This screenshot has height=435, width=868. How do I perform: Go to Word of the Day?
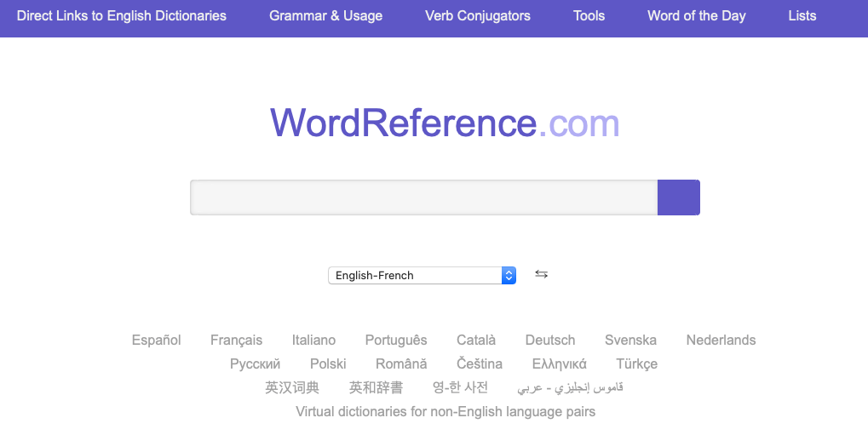[x=696, y=16]
